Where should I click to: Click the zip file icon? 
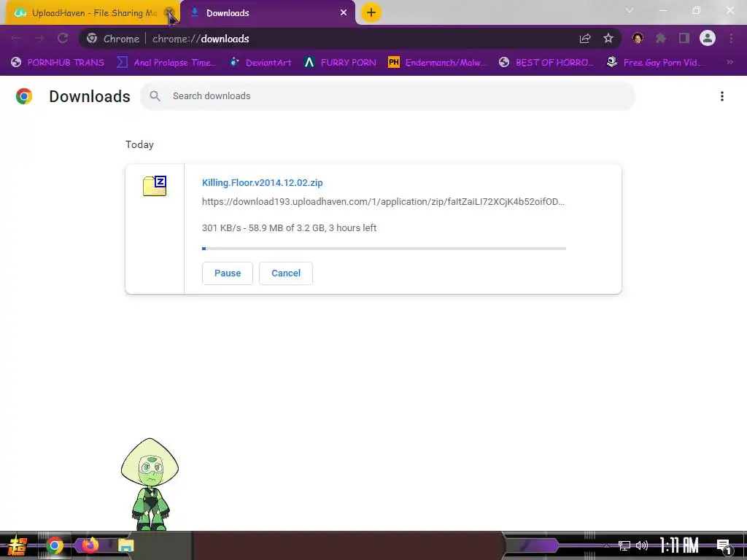click(155, 186)
